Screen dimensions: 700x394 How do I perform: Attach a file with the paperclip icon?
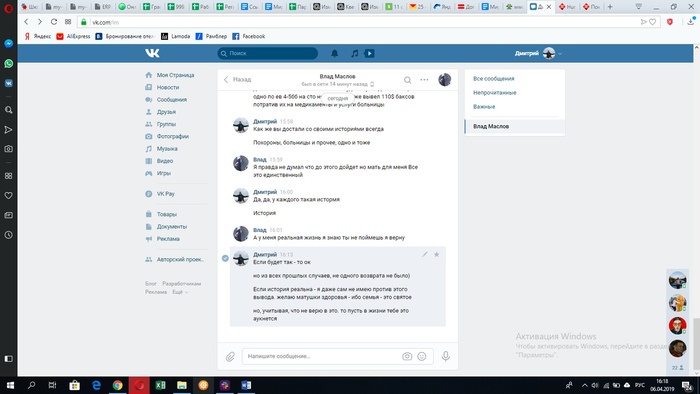(230, 357)
